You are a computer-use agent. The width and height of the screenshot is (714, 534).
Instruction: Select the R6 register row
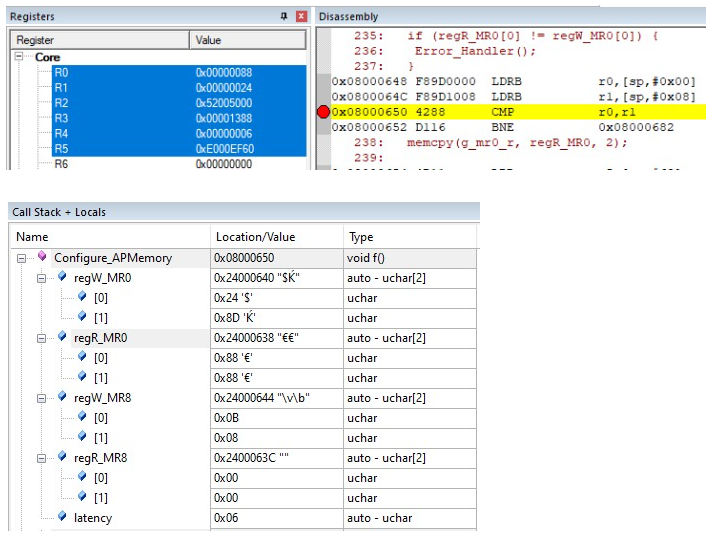pyautogui.click(x=62, y=164)
